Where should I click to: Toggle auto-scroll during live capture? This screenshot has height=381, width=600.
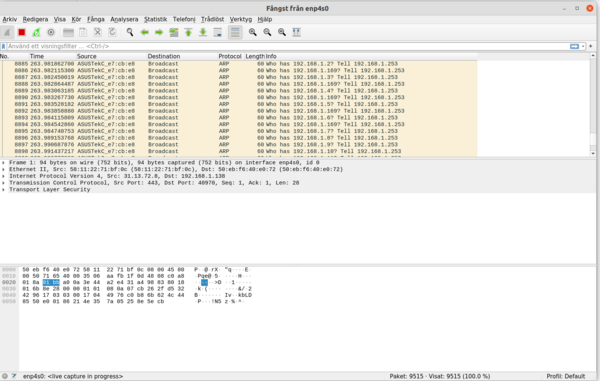tap(217, 33)
